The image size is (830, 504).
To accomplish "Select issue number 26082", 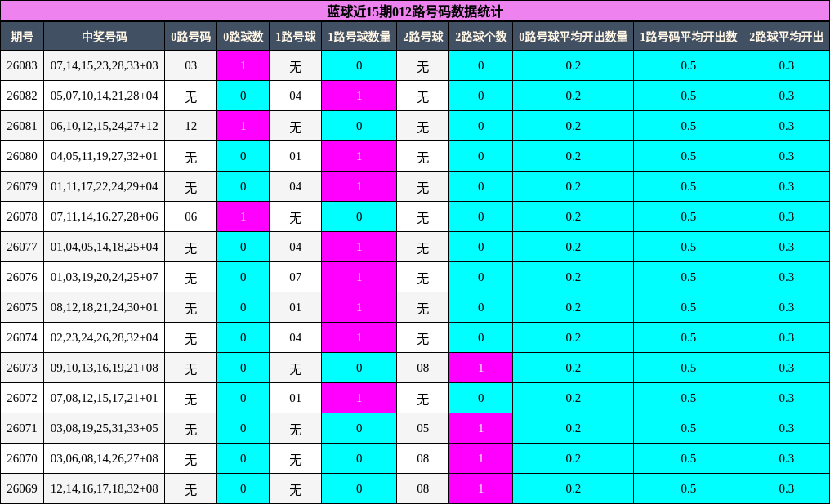I will click(22, 96).
